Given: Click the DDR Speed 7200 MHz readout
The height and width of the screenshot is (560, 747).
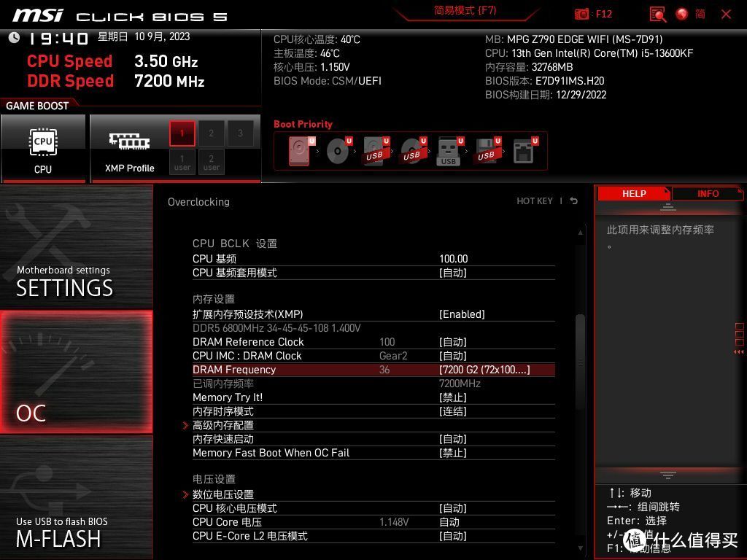Looking at the screenshot, I should tap(116, 81).
